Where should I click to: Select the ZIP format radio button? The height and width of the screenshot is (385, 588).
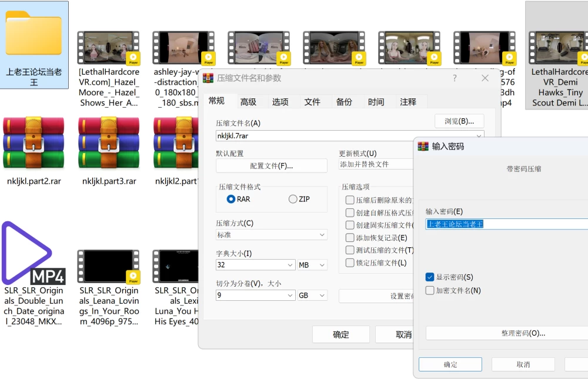click(293, 199)
